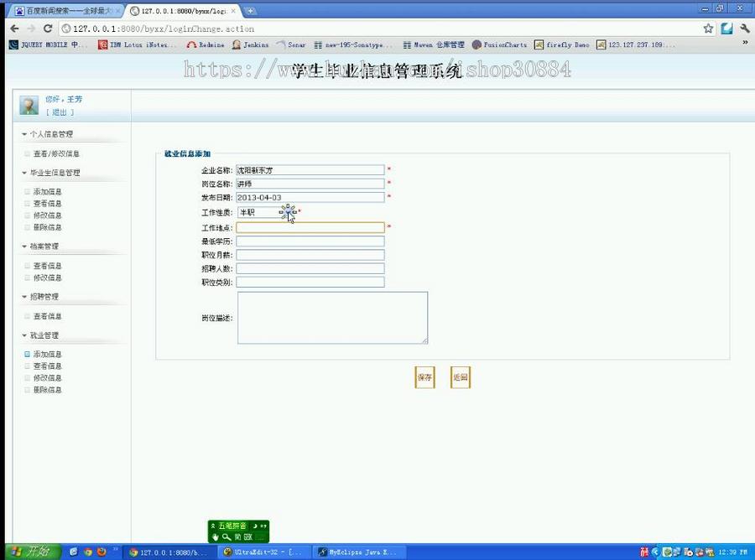Click 五笔拼音 on the input method bar
Image resolution: width=755 pixels, height=560 pixels.
point(232,526)
